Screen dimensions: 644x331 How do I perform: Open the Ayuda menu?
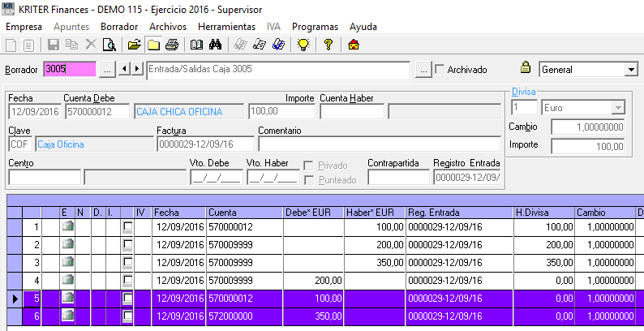coord(363,27)
